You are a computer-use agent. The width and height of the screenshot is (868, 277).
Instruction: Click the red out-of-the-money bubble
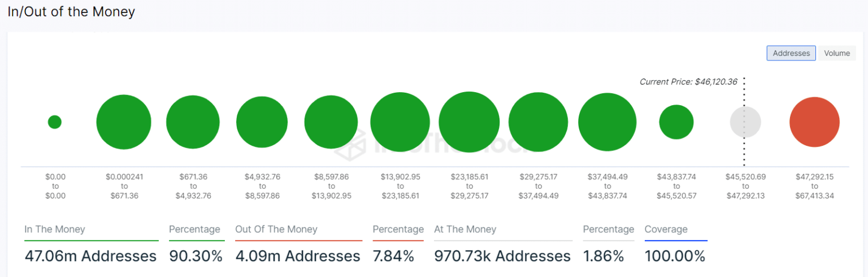point(814,122)
